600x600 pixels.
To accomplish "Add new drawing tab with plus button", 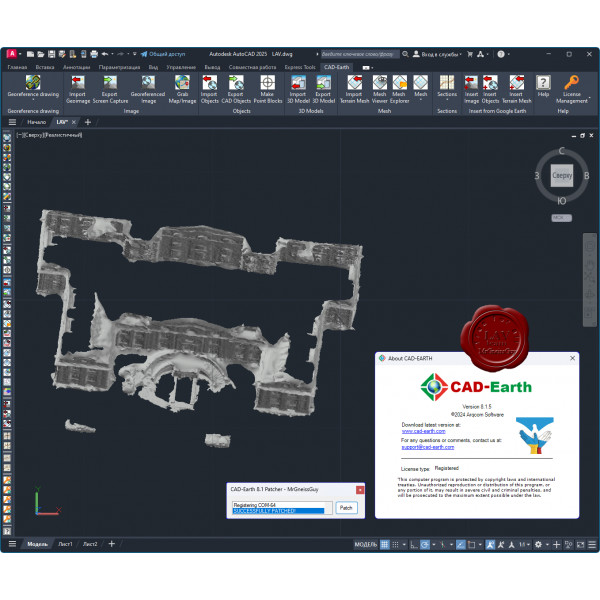I will coord(88,122).
